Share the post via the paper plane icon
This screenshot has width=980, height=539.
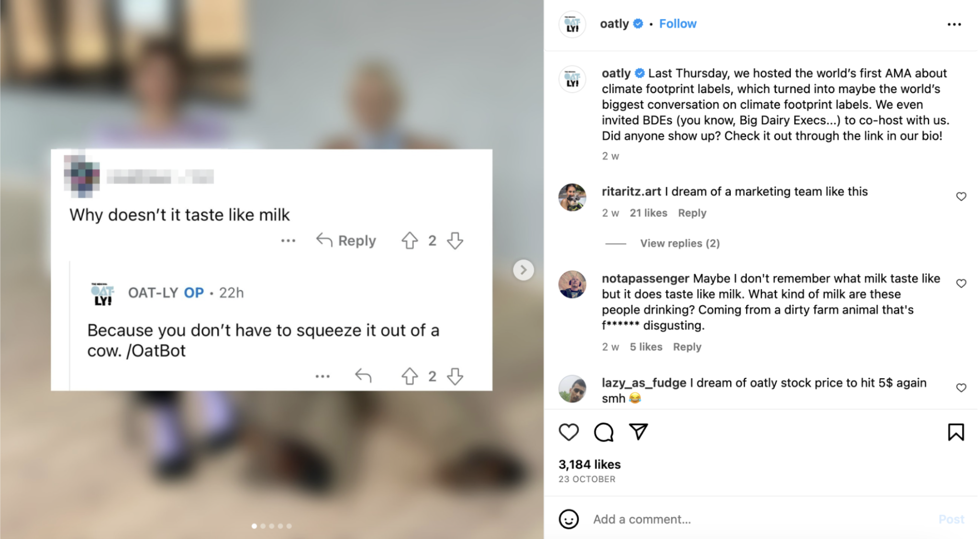pyautogui.click(x=638, y=432)
